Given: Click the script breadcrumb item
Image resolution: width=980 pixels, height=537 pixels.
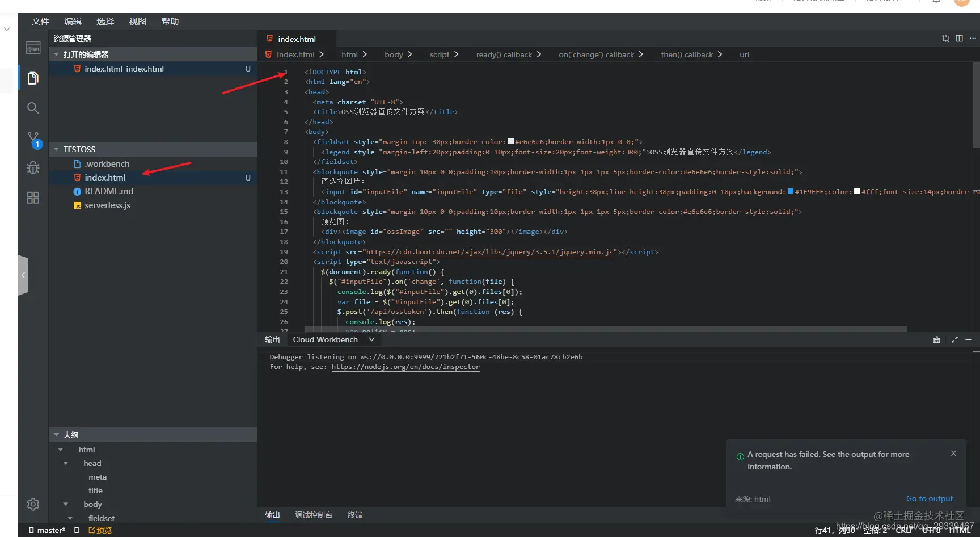Looking at the screenshot, I should point(439,54).
